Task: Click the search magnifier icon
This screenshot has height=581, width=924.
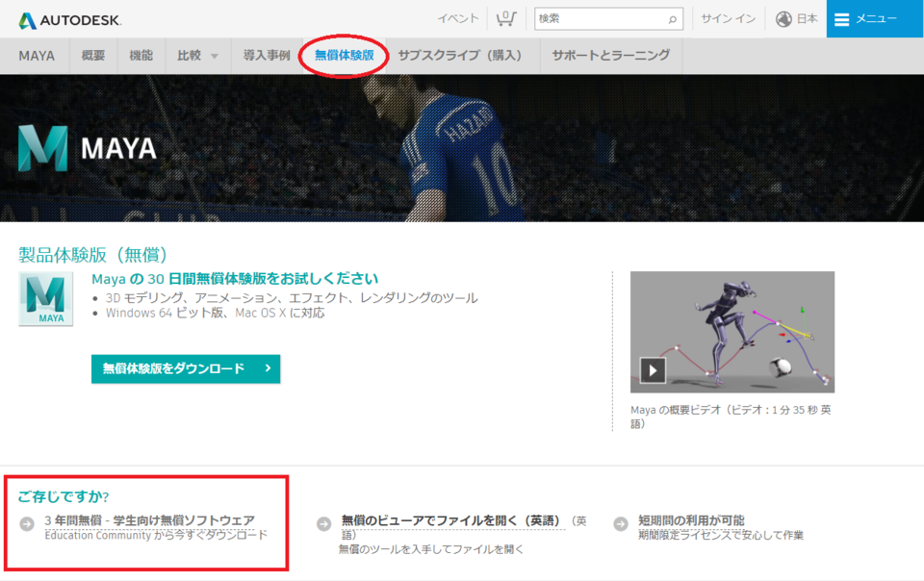Action: (672, 19)
